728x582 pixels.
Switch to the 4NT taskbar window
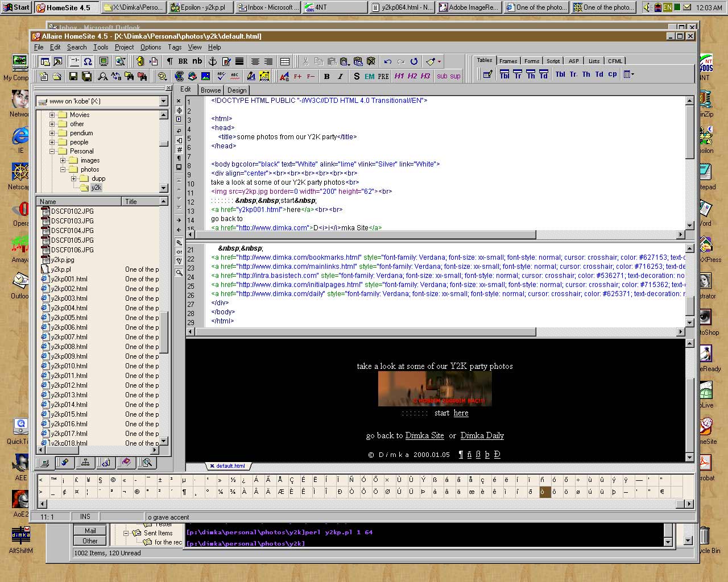[x=334, y=7]
